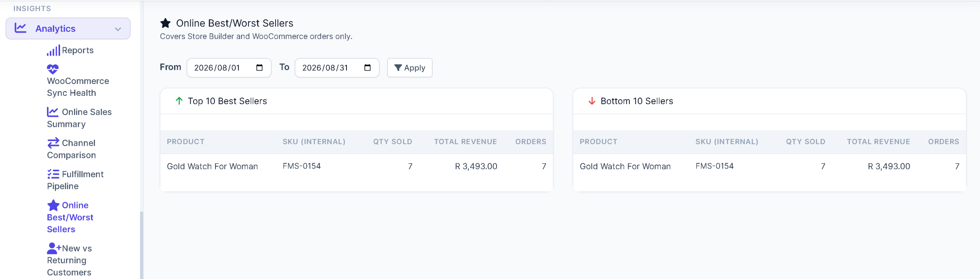Open the From date calendar picker

[259, 68]
